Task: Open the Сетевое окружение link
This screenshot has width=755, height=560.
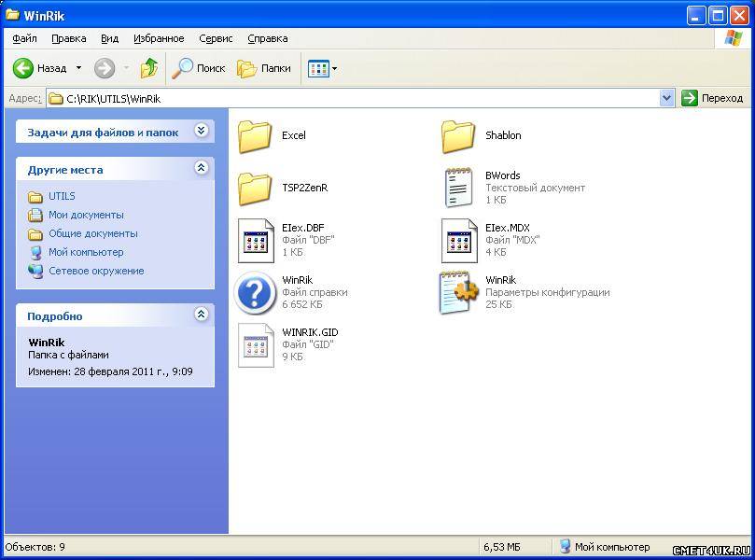Action: (x=96, y=271)
